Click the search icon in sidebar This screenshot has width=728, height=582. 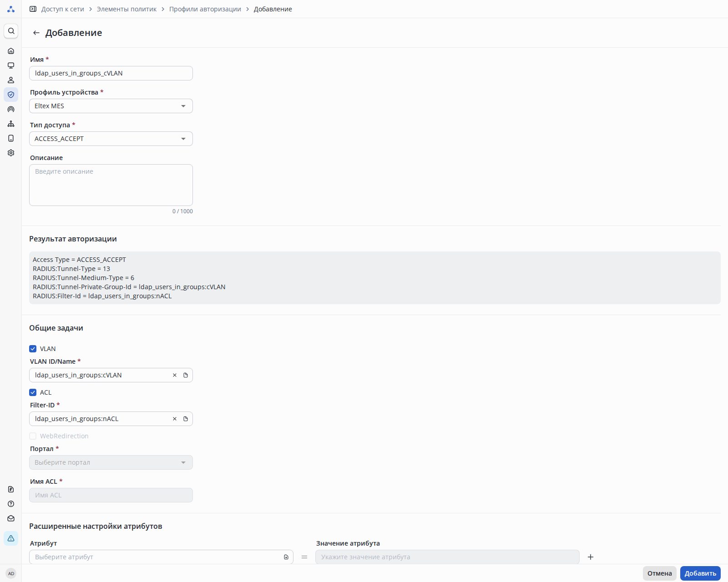point(11,31)
